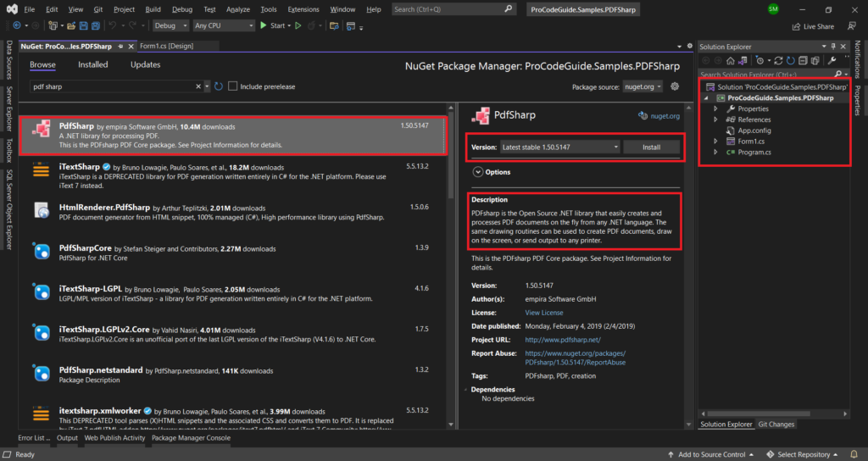This screenshot has width=868, height=461.
Task: Expand the Properties node arrow in Solution Explorer
Action: (715, 109)
